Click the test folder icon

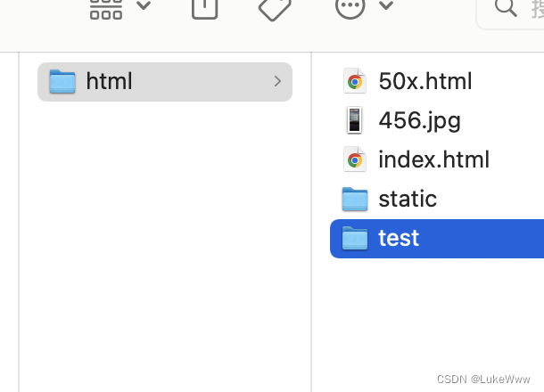click(355, 238)
